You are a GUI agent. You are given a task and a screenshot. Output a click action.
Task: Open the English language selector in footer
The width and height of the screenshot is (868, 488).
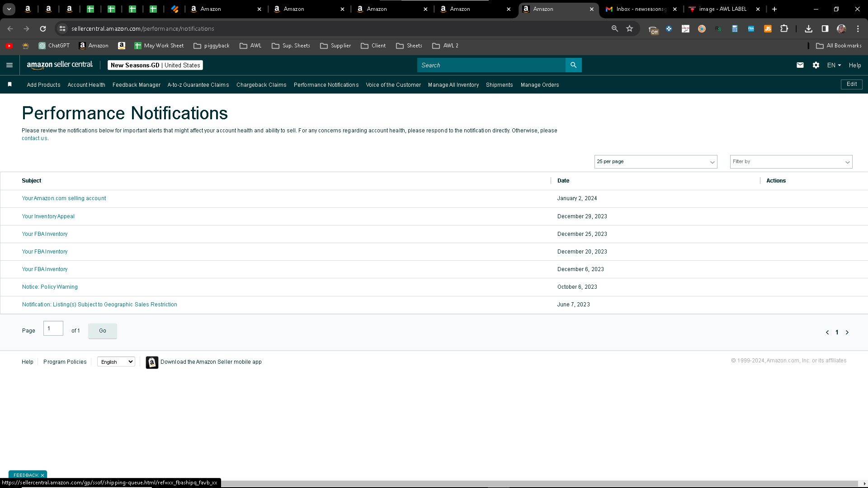click(x=116, y=362)
